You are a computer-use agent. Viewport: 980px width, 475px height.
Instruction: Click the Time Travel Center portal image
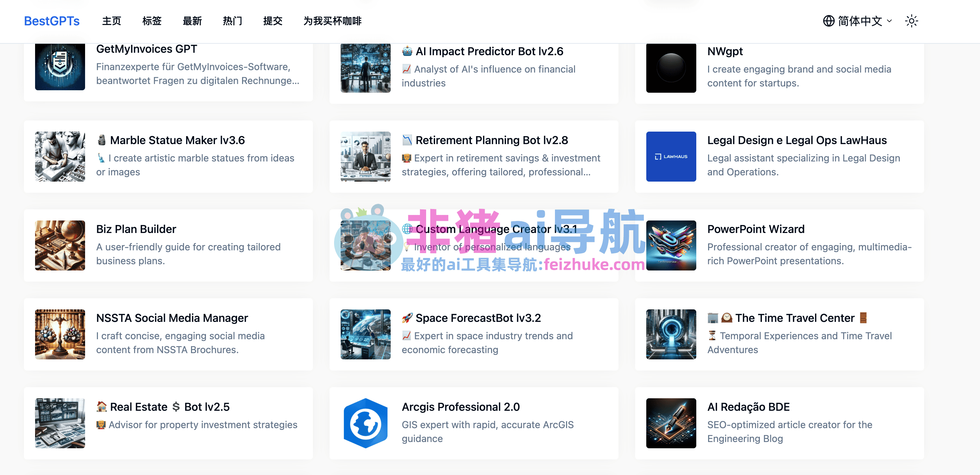click(x=671, y=334)
